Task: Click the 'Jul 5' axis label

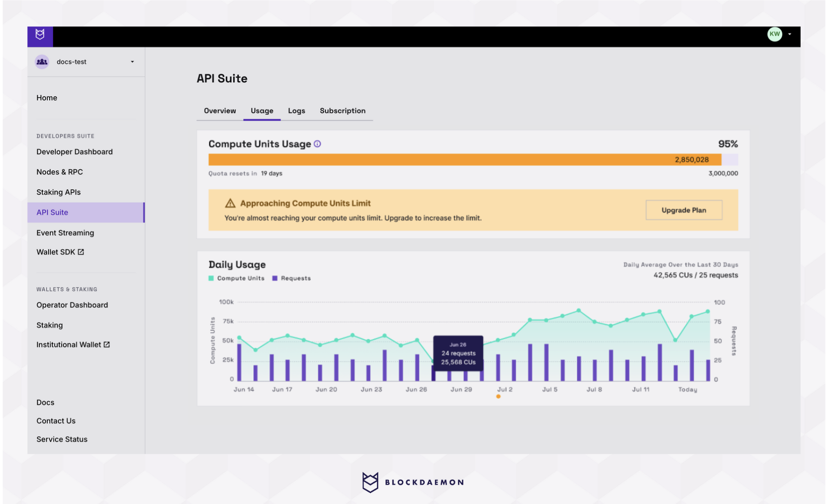Action: [550, 390]
